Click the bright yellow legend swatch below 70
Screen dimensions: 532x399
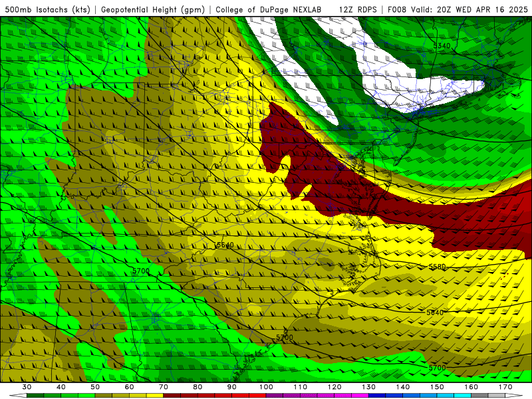(x=155, y=396)
